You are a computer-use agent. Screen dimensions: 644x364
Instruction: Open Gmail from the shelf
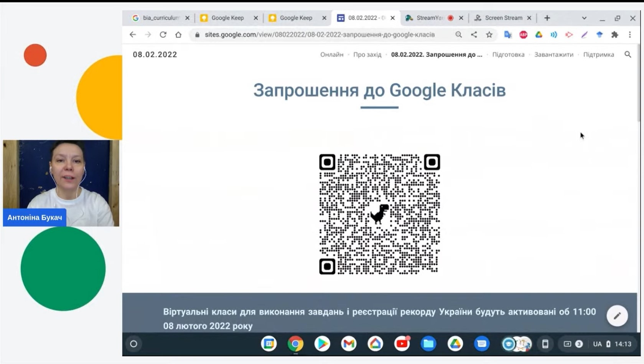click(349, 344)
